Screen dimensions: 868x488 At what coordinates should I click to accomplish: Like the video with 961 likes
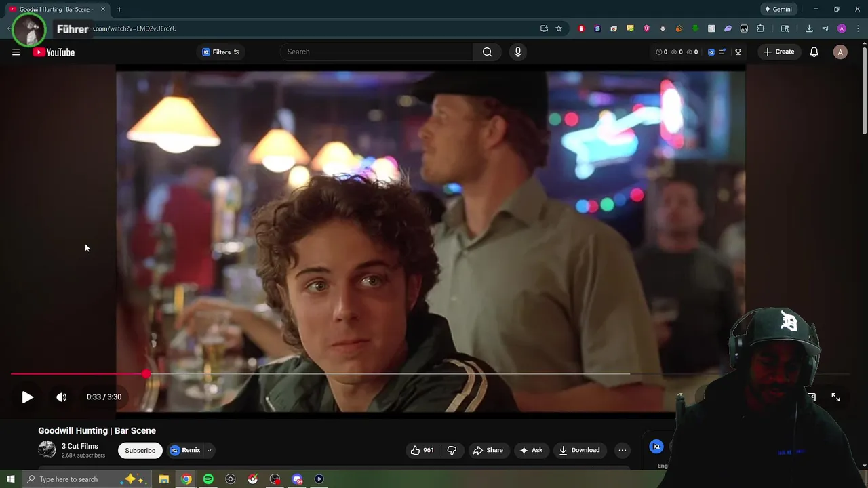(422, 450)
